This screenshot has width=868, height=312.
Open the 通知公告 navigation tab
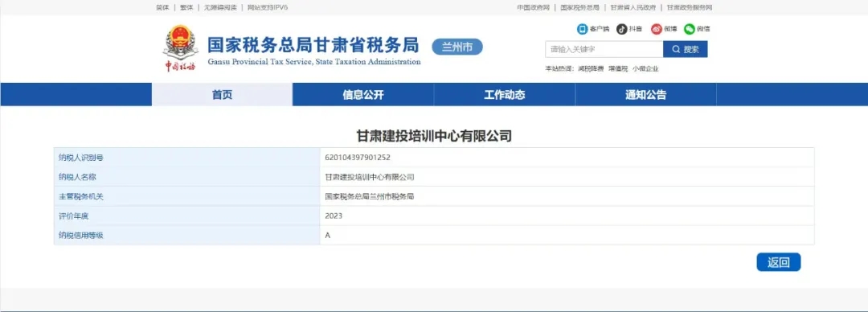(646, 95)
